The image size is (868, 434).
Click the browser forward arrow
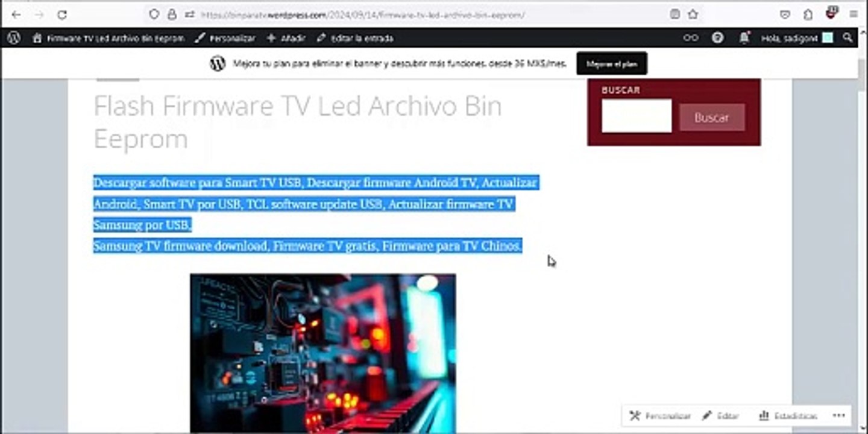(x=39, y=14)
